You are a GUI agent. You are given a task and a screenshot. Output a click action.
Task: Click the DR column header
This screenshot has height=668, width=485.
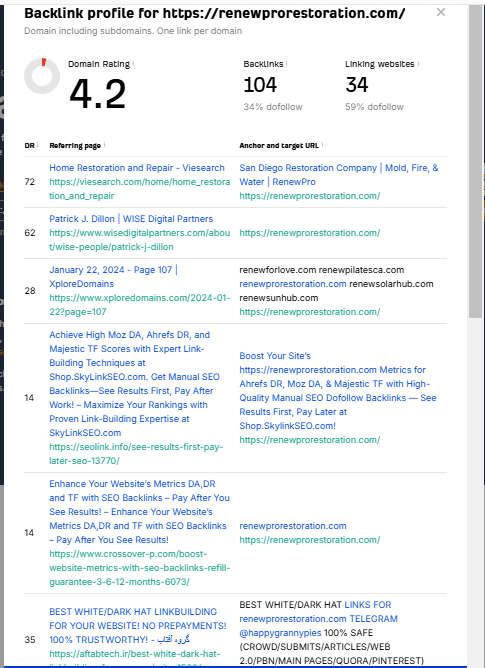[29, 146]
